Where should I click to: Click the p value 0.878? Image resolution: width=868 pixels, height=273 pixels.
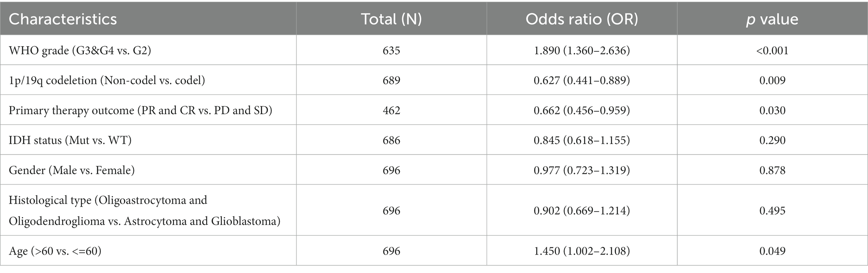pyautogui.click(x=772, y=170)
